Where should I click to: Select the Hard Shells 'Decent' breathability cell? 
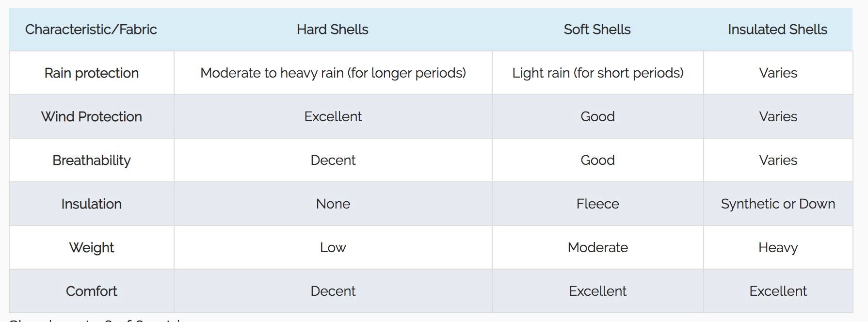[333, 160]
